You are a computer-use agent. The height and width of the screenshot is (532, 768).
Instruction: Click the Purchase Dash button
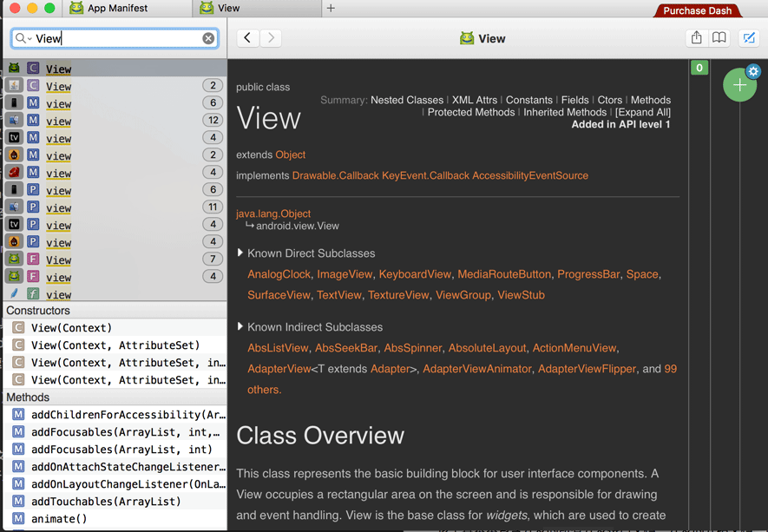[698, 10]
